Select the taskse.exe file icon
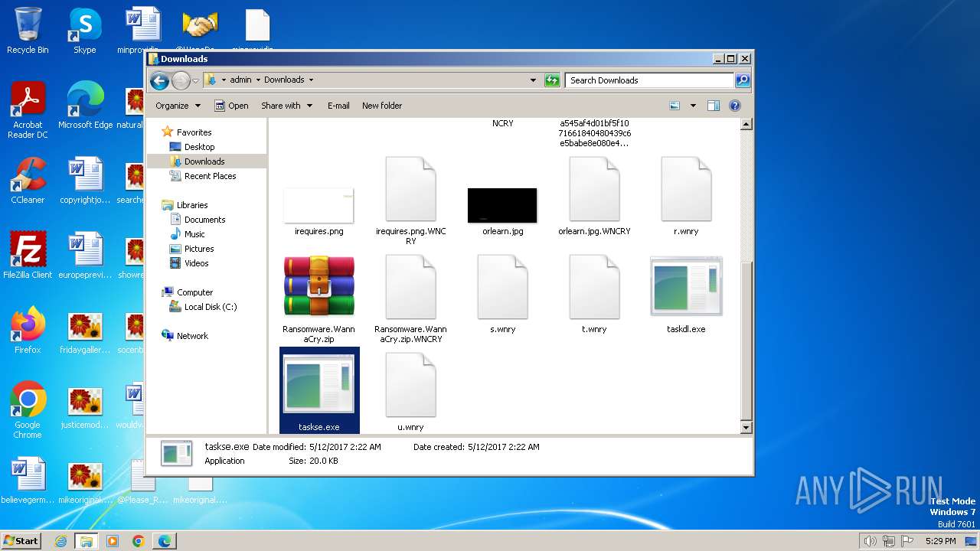The height and width of the screenshot is (551, 980). [x=319, y=390]
